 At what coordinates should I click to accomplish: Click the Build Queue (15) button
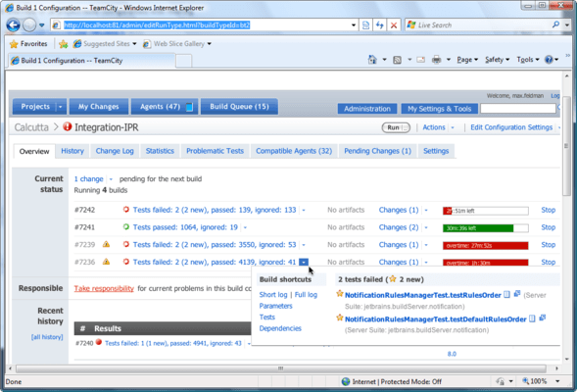coord(239,107)
